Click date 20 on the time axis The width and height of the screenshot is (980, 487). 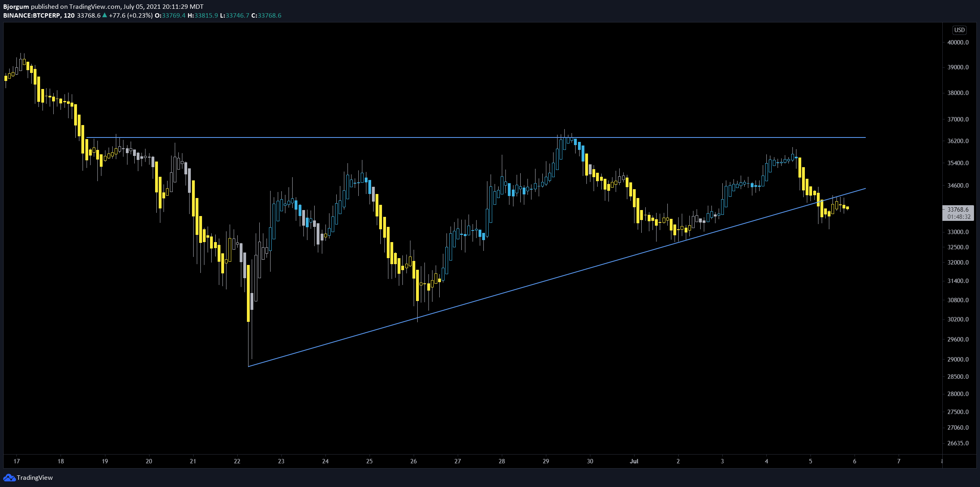click(149, 461)
